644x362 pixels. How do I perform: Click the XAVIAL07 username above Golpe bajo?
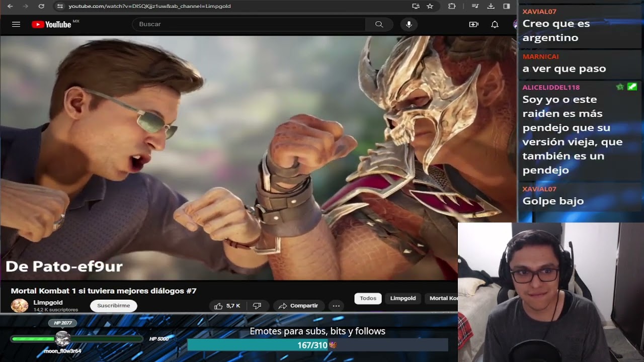point(539,189)
